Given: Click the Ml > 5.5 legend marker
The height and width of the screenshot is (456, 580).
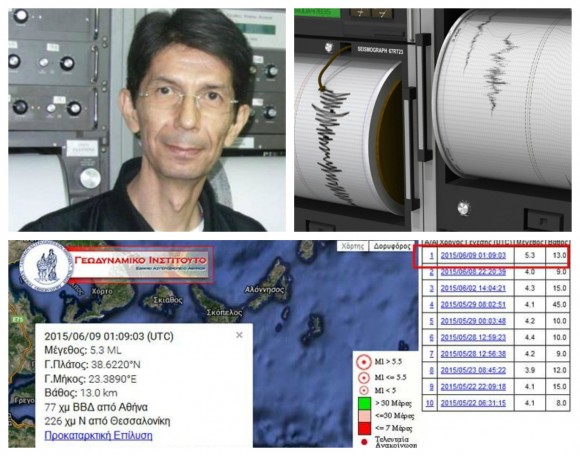Looking at the screenshot, I should click(364, 362).
